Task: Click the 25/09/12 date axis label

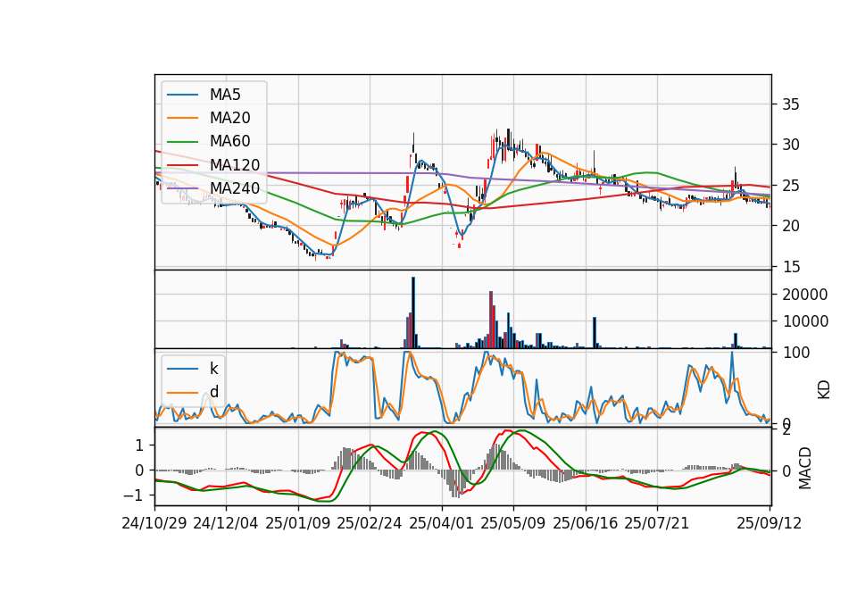Action: pyautogui.click(x=770, y=523)
